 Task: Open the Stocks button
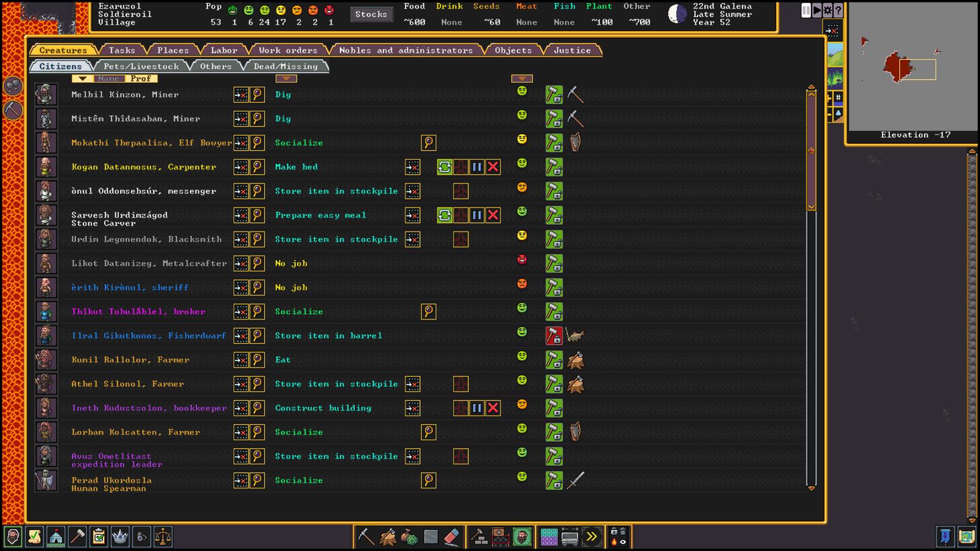click(371, 14)
